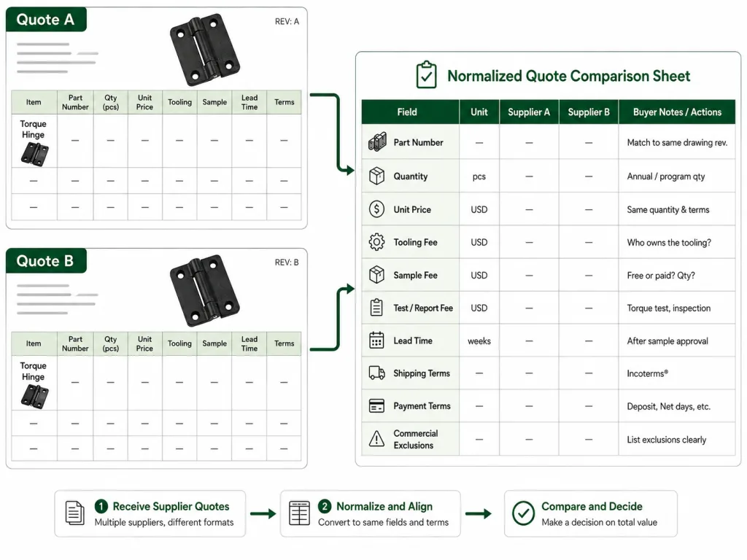Click the Shipping Terms field label
The width and height of the screenshot is (747, 560).
coord(422,373)
